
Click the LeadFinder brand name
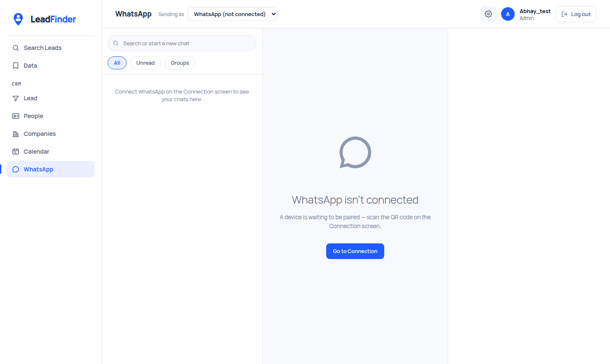[x=53, y=19]
